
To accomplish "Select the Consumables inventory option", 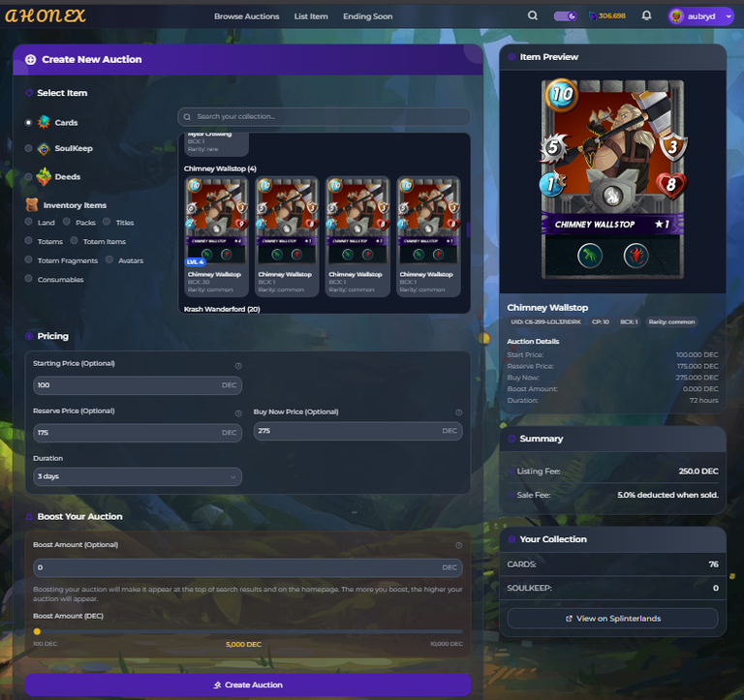I will pos(28,279).
